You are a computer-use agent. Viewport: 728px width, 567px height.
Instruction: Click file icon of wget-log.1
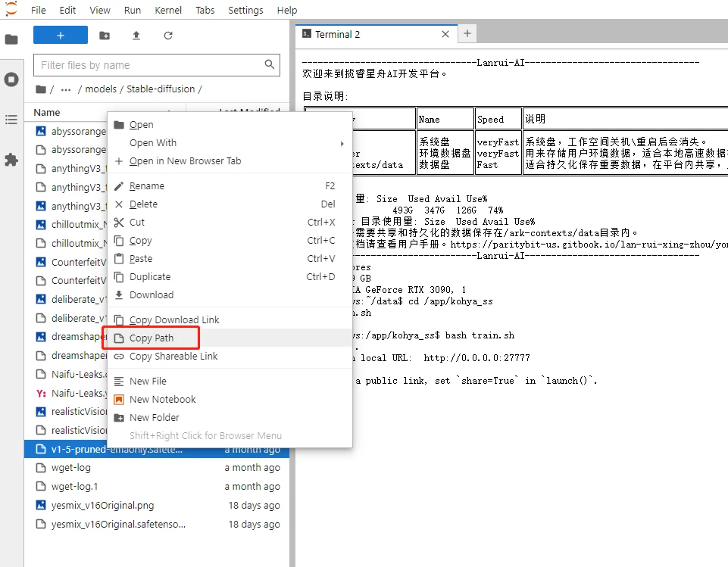click(41, 486)
